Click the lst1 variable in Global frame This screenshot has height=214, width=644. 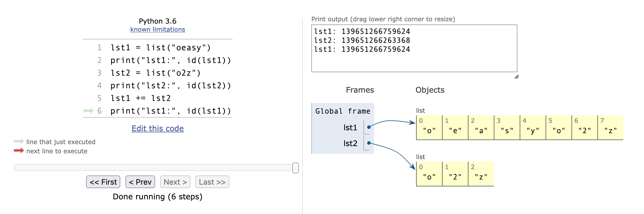(350, 127)
